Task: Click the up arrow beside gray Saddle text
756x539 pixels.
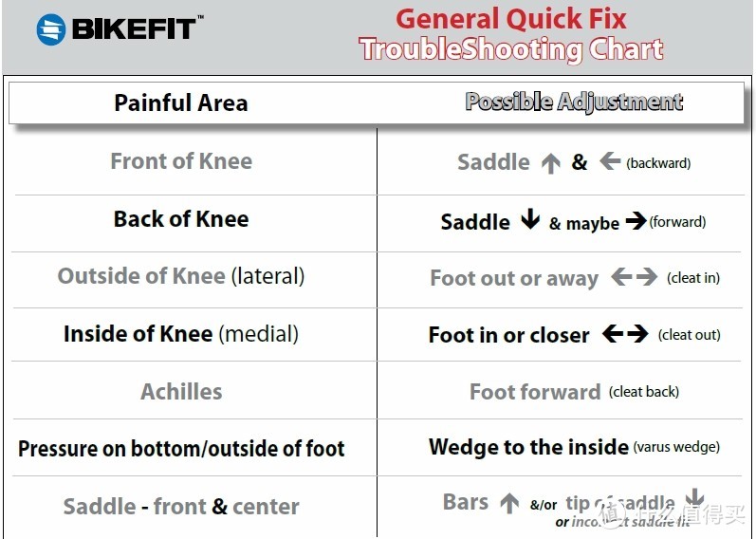Action: (551, 163)
